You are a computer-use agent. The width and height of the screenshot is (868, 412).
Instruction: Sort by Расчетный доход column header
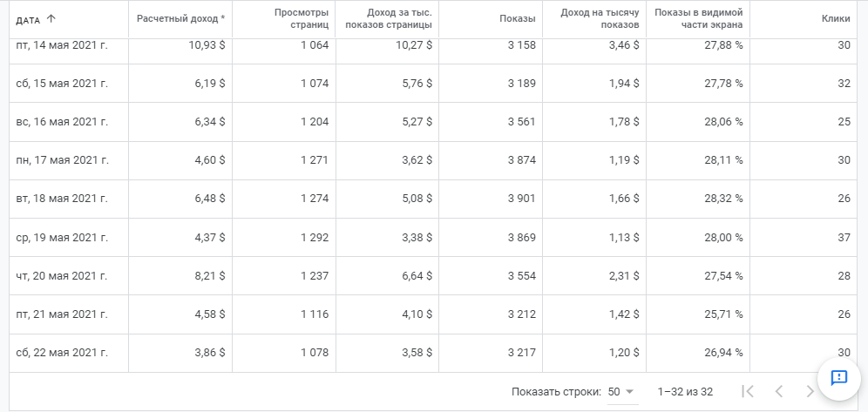click(180, 19)
